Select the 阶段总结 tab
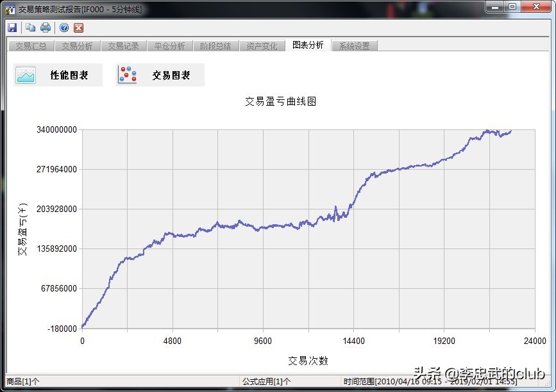This screenshot has width=556, height=392. pos(215,45)
